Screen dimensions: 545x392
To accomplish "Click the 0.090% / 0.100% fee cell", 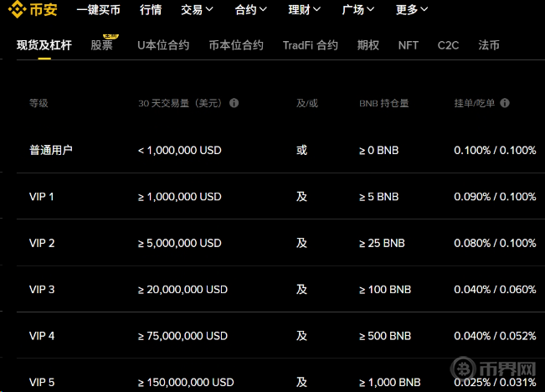I will pyautogui.click(x=495, y=197).
